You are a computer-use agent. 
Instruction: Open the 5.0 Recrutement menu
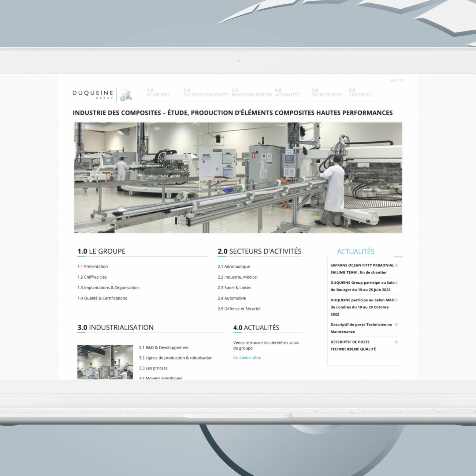click(327, 92)
